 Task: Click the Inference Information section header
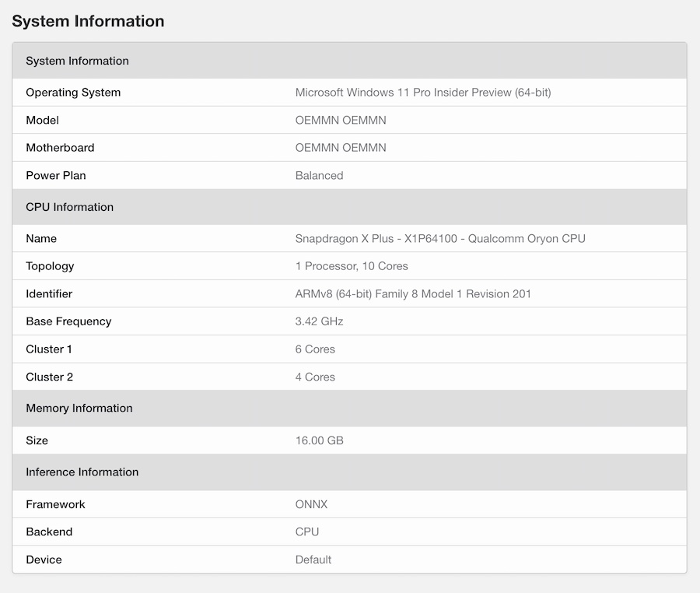(82, 472)
